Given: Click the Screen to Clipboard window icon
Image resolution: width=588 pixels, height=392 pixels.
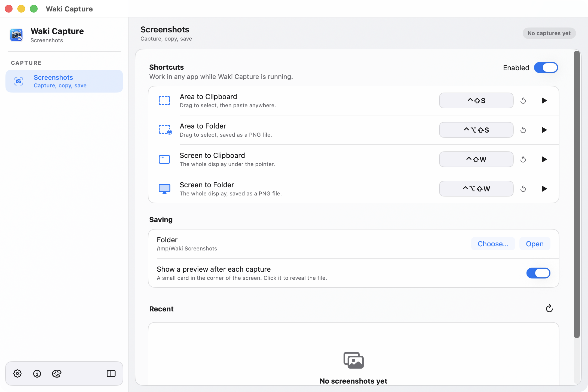Looking at the screenshot, I should tap(164, 159).
